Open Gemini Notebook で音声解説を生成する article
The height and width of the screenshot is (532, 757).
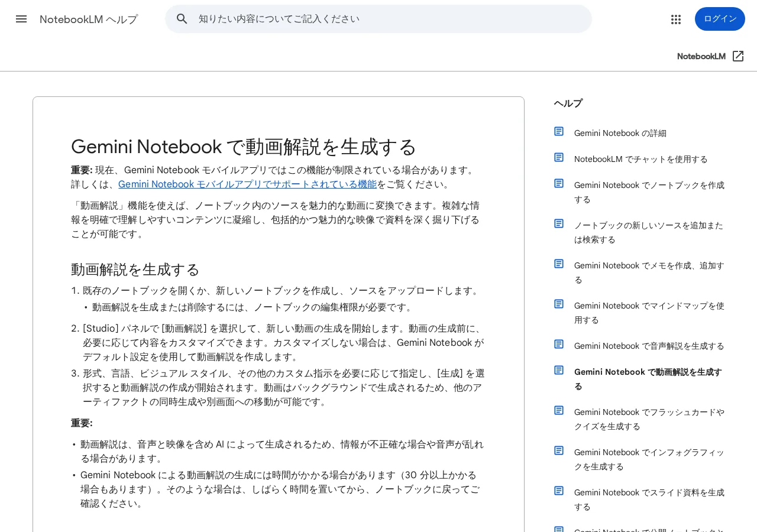(649, 346)
